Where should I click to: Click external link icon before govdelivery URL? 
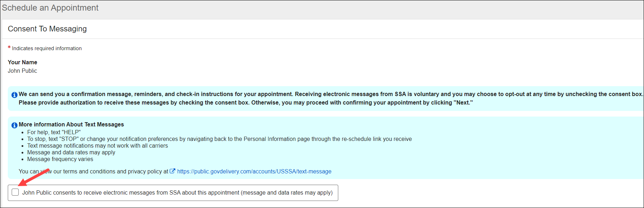pos(172,171)
